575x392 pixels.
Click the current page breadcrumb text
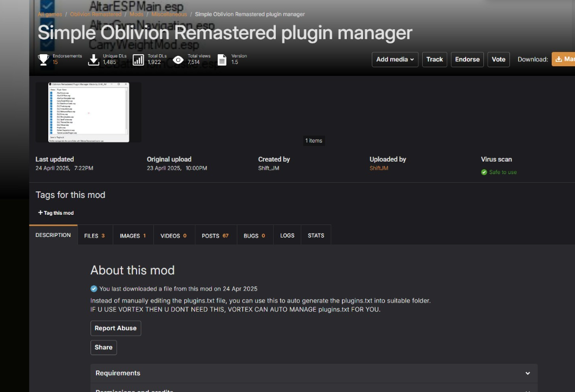[250, 14]
